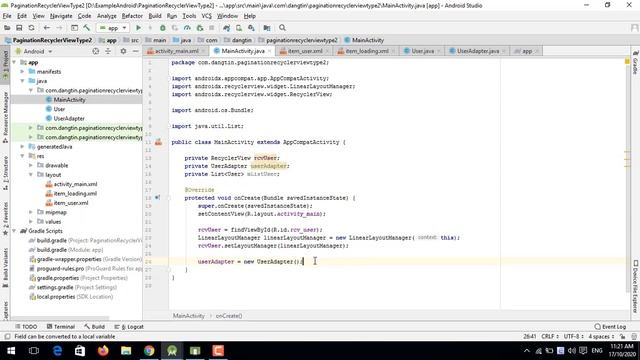Open the Refactor menu
The width and height of the screenshot is (640, 360).
point(132,16)
